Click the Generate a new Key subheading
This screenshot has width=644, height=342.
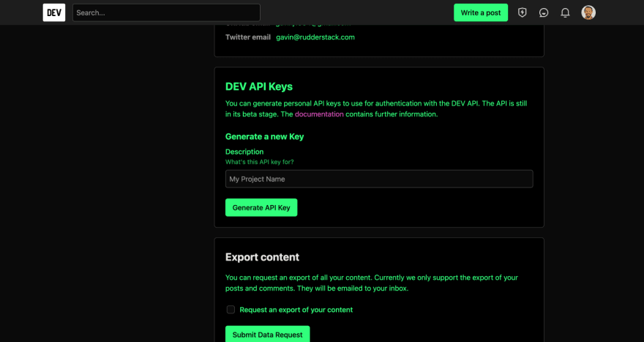264,136
